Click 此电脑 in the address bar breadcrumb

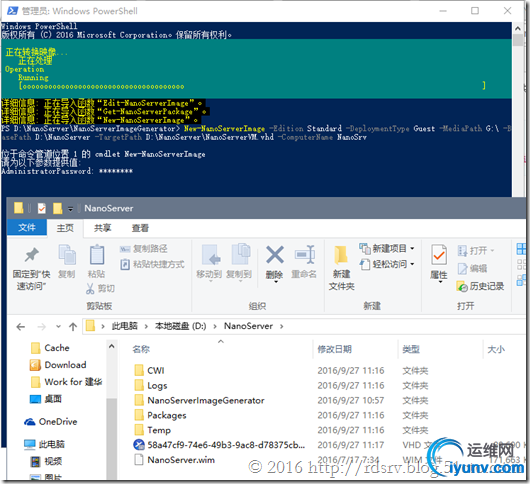point(125,326)
